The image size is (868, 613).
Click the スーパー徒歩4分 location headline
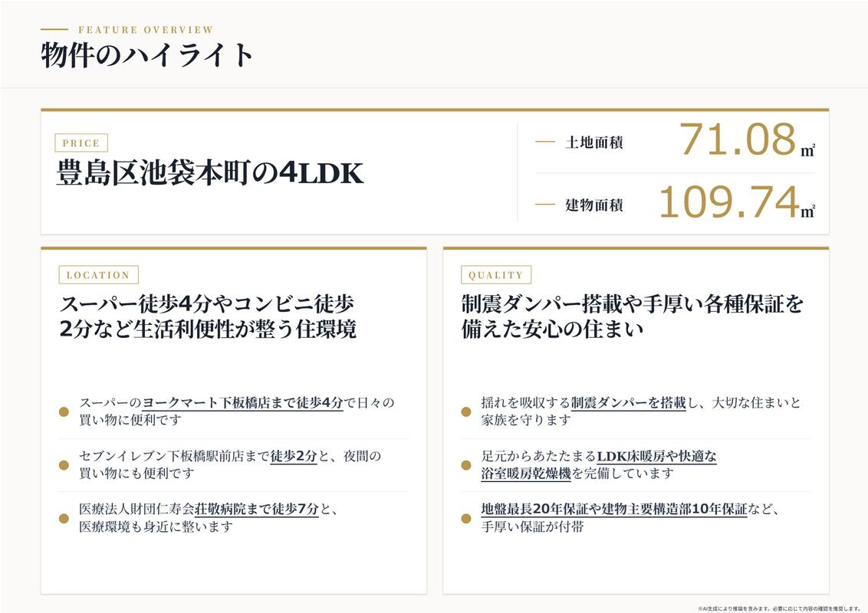pos(208,316)
